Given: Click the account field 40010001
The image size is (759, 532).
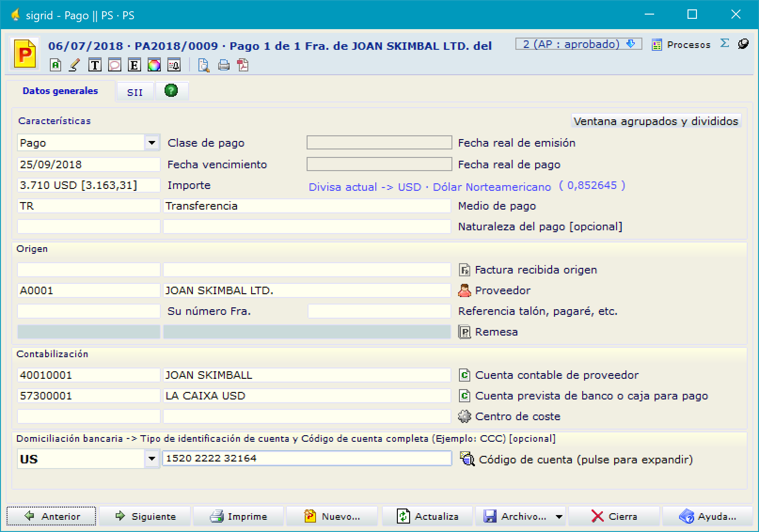Looking at the screenshot, I should tap(89, 375).
